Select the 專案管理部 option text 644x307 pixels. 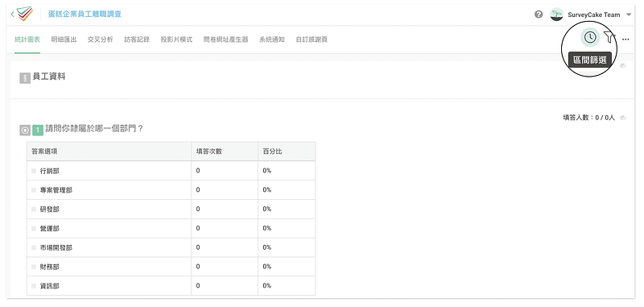pyautogui.click(x=56, y=190)
